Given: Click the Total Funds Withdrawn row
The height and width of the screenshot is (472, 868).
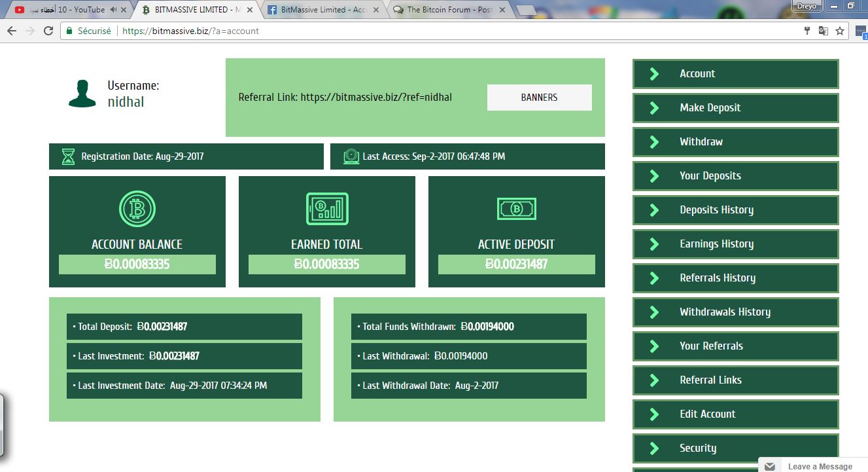Looking at the screenshot, I should [469, 327].
